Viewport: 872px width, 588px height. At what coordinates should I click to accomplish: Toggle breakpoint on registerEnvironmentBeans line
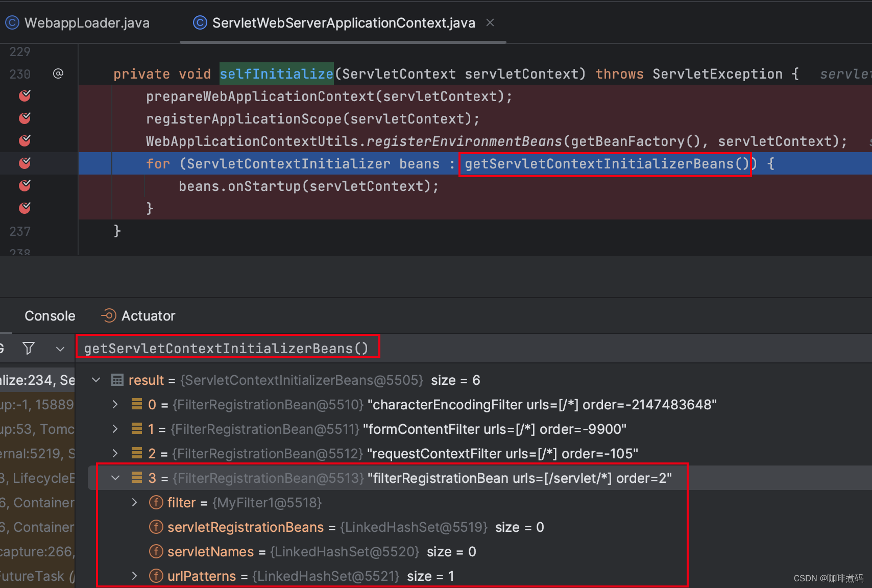pyautogui.click(x=25, y=141)
